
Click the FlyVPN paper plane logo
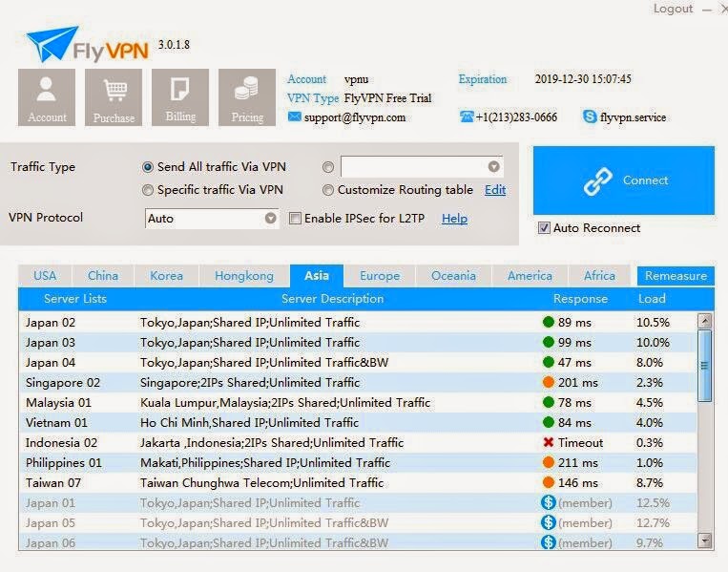tap(52, 44)
